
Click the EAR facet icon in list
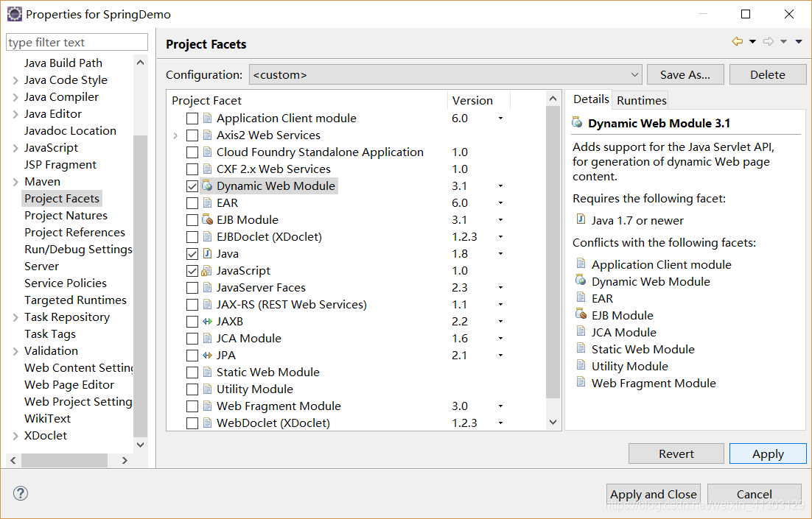(207, 203)
